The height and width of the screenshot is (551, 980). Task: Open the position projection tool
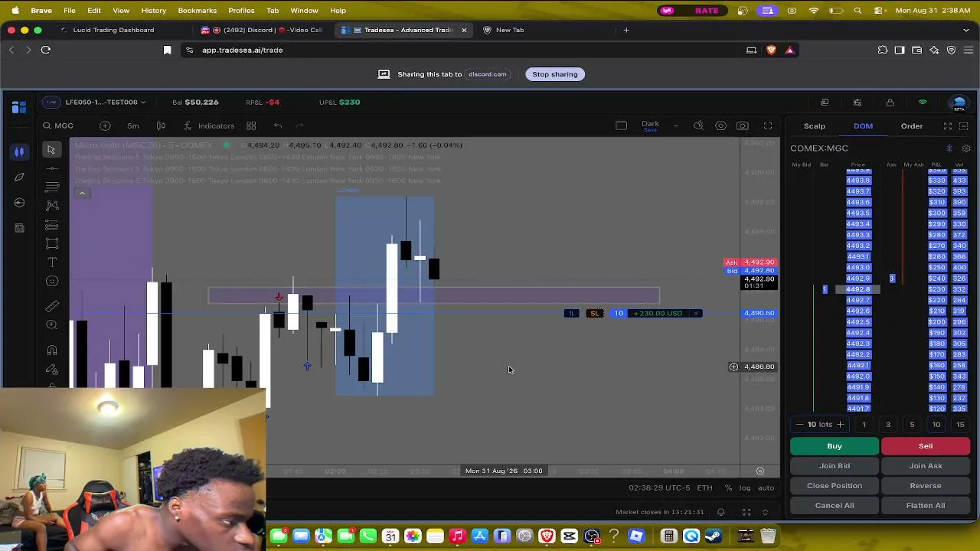52,224
